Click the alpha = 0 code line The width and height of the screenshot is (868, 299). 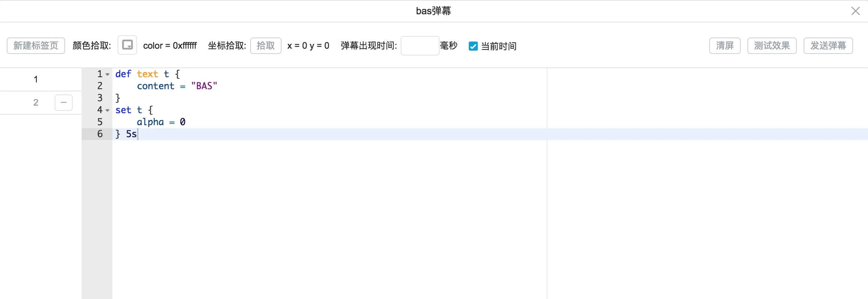(161, 122)
